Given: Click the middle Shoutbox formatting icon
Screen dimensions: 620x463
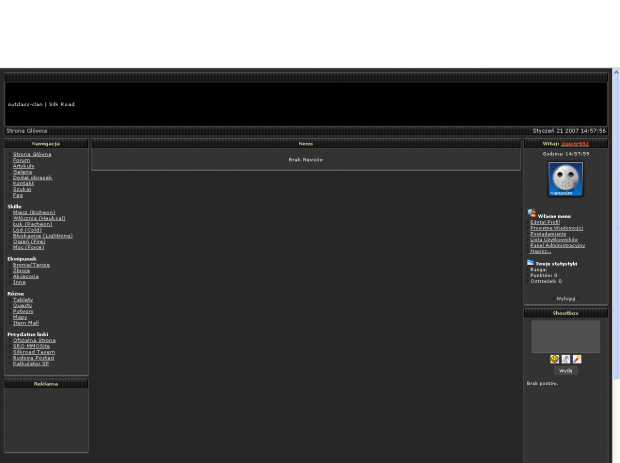Looking at the screenshot, I should 565,359.
